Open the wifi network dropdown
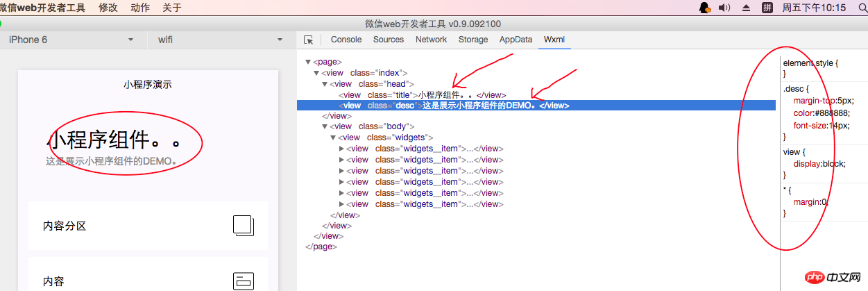 221,40
